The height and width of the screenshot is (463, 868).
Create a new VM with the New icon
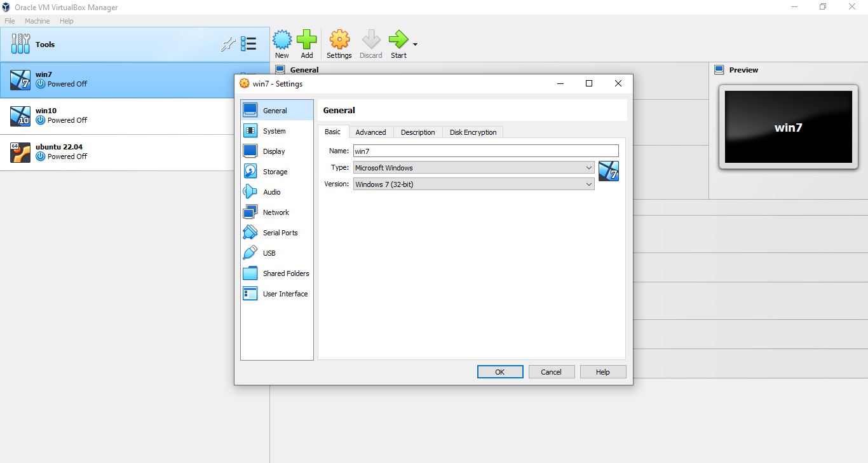pyautogui.click(x=282, y=39)
